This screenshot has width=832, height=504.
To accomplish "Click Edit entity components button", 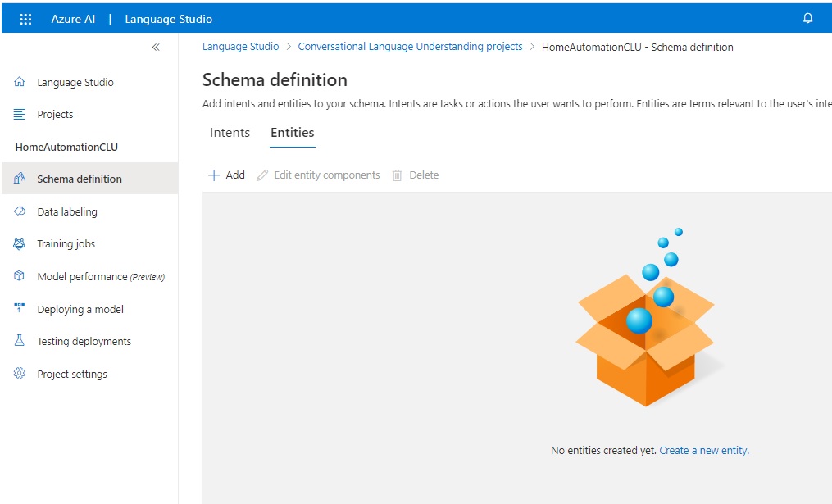I will [x=318, y=175].
